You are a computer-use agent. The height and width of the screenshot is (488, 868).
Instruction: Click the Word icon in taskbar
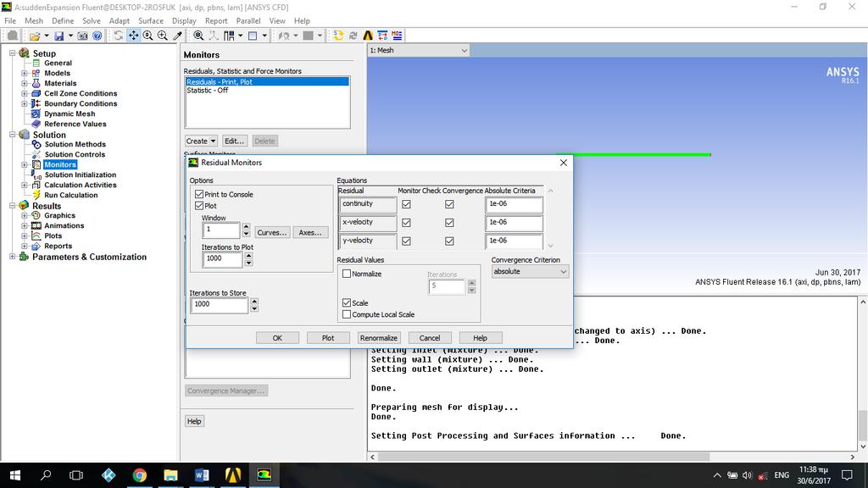[x=202, y=474]
